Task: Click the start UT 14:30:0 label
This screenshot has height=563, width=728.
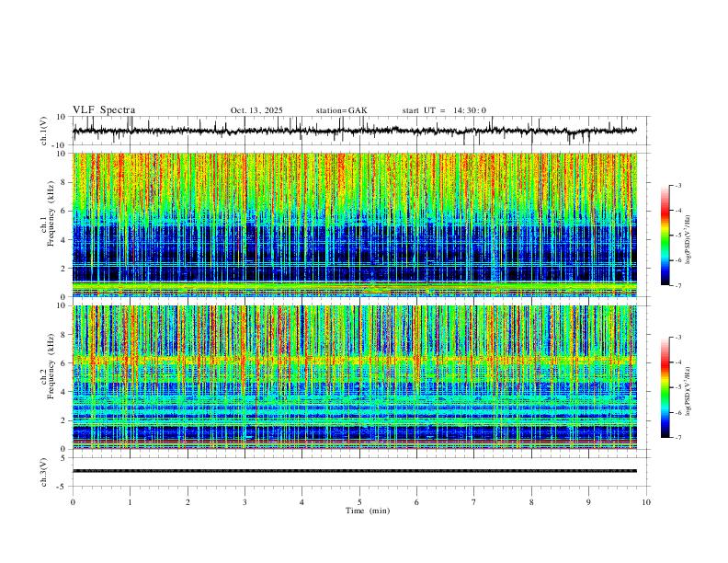Action: [444, 110]
